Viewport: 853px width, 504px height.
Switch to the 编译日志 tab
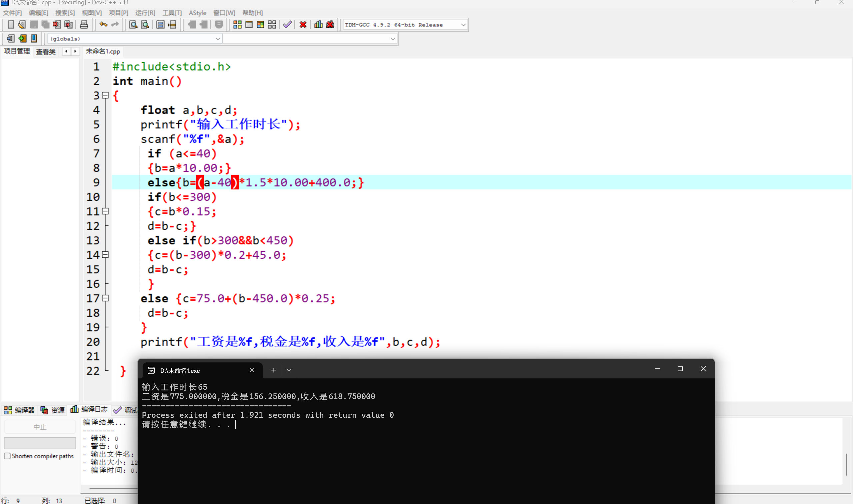pyautogui.click(x=89, y=410)
